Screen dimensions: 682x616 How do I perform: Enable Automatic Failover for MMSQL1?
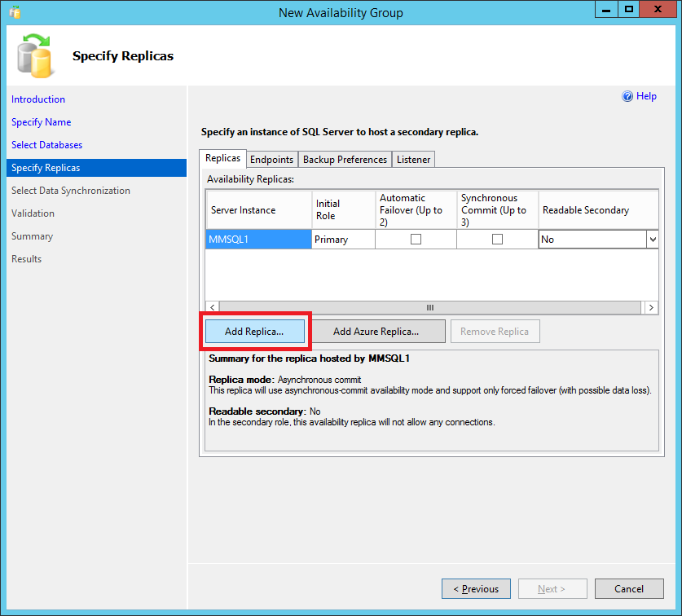(x=416, y=240)
